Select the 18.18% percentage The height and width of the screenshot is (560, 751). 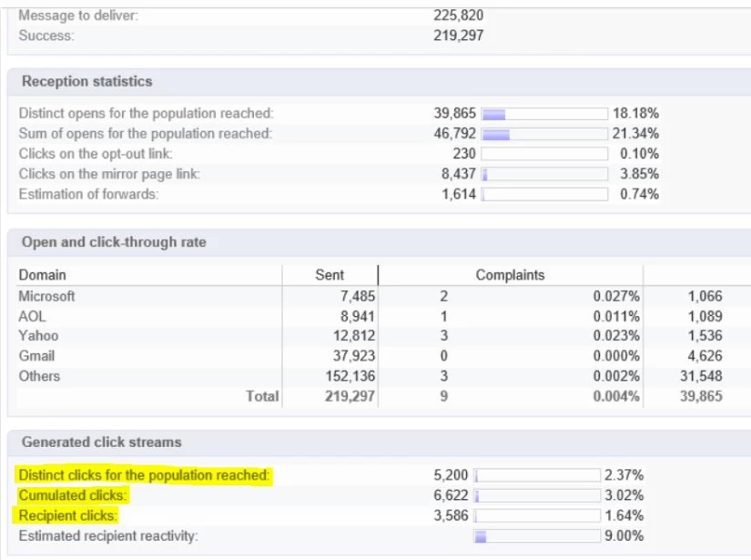pos(635,113)
